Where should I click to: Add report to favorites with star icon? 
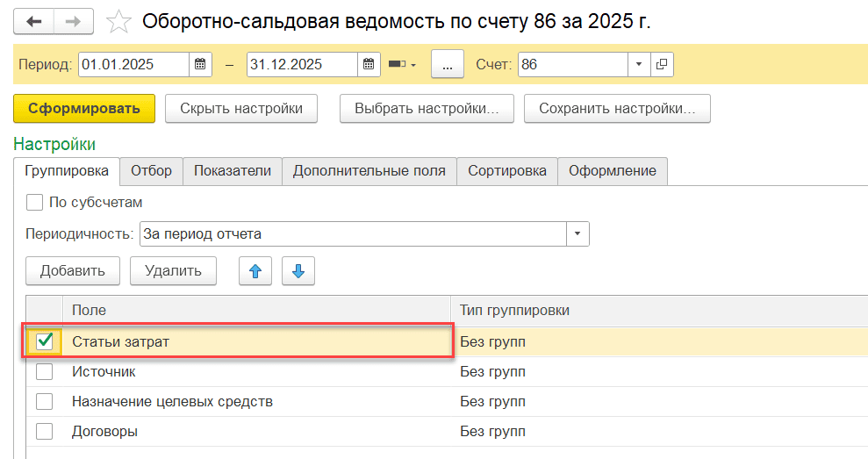click(x=118, y=21)
